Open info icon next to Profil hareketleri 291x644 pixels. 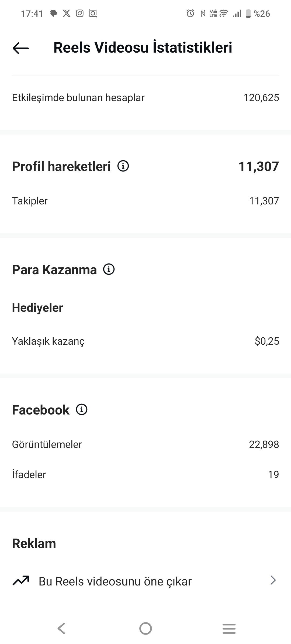click(123, 166)
